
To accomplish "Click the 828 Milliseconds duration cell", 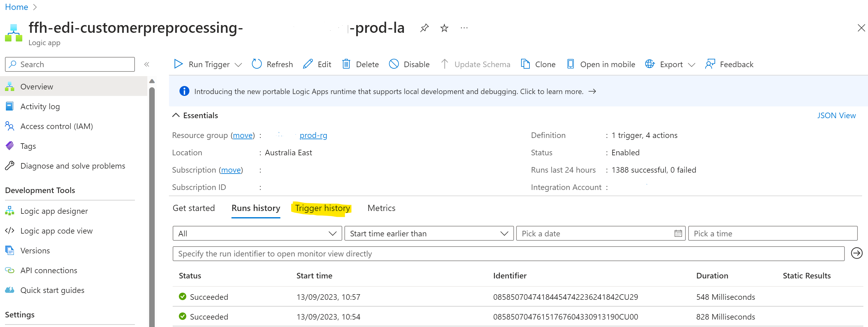I will 725,317.
